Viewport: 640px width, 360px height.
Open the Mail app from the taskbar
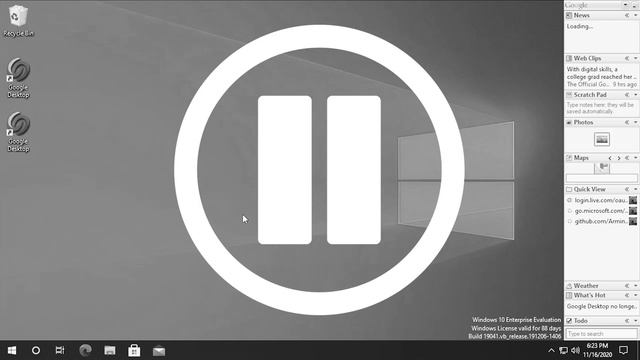pyautogui.click(x=159, y=350)
